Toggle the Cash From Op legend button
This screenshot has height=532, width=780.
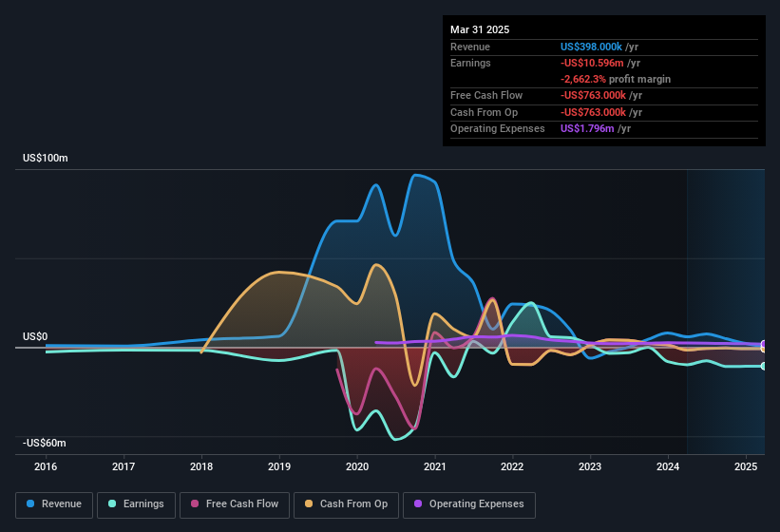pos(346,504)
